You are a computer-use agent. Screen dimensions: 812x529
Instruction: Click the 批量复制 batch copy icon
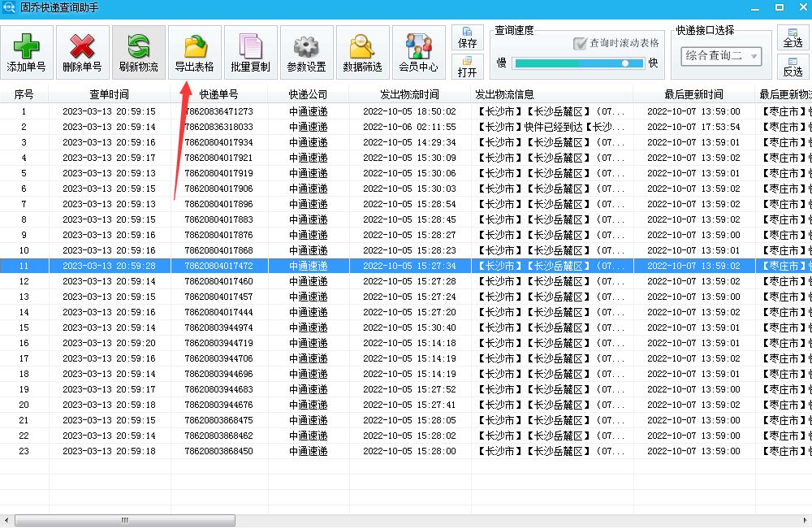click(250, 53)
